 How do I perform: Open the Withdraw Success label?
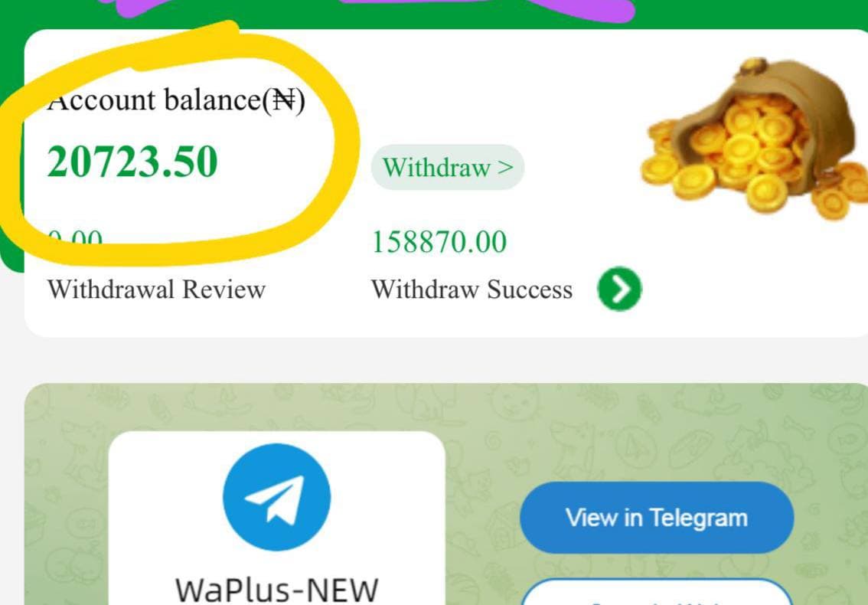[472, 289]
